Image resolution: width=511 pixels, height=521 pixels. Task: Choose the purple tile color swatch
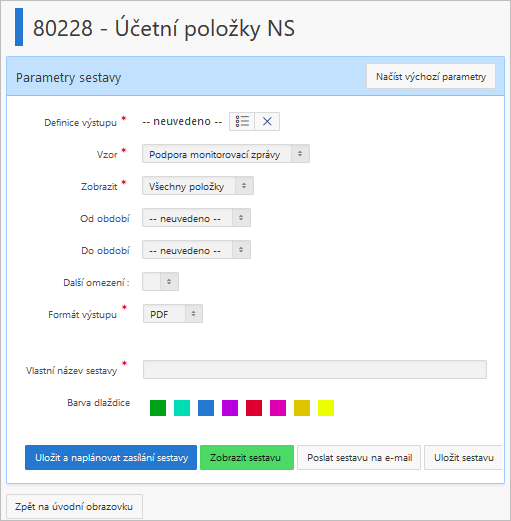point(230,408)
